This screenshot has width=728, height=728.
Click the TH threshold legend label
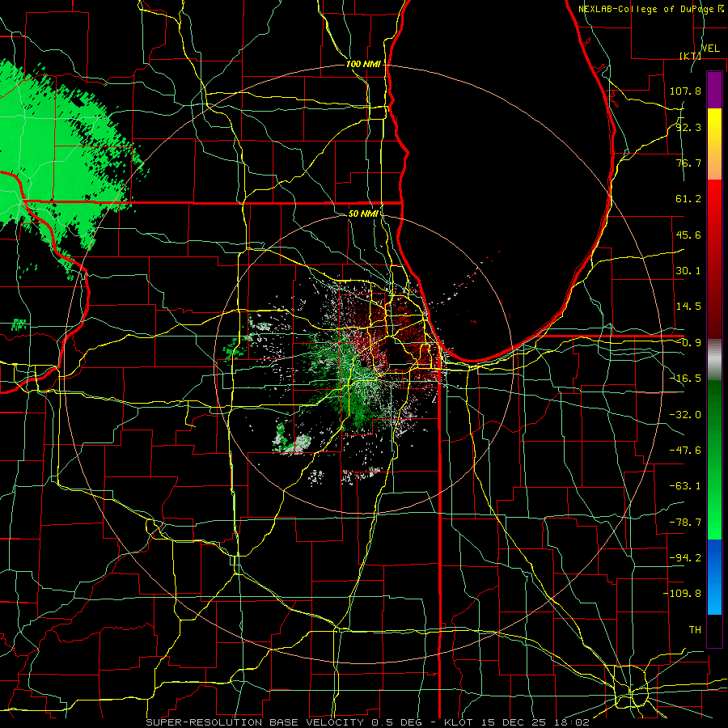695,630
